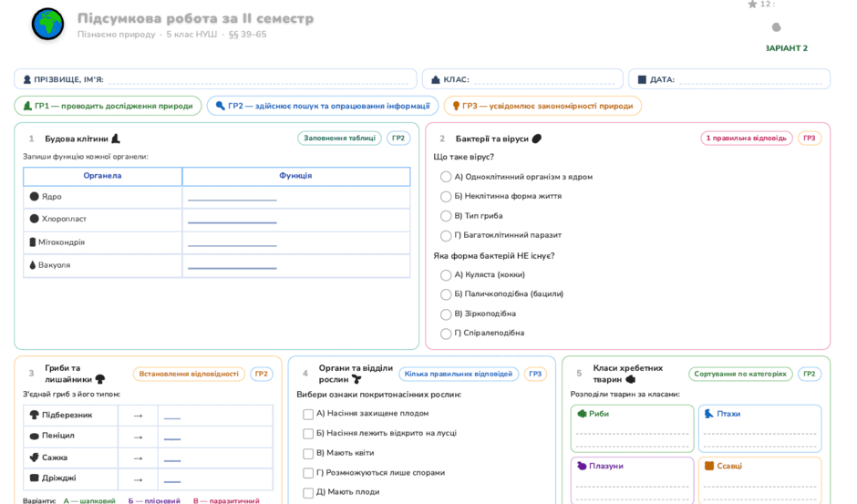Select answer Г) Спіралеподібна
Screen dimensions: 857x504
coord(446,334)
